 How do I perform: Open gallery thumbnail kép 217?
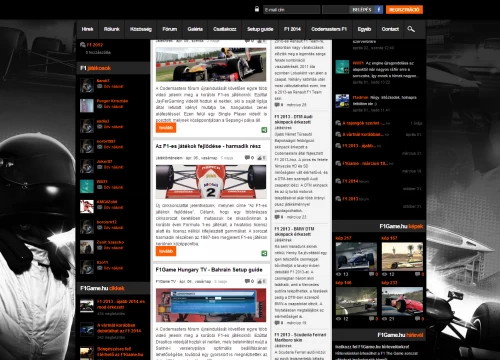point(356,256)
